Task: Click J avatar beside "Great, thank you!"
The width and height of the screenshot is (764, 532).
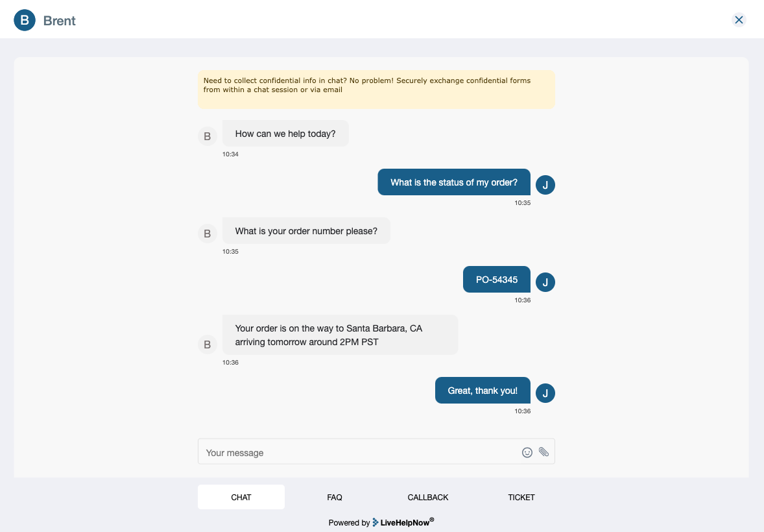Action: pos(545,393)
